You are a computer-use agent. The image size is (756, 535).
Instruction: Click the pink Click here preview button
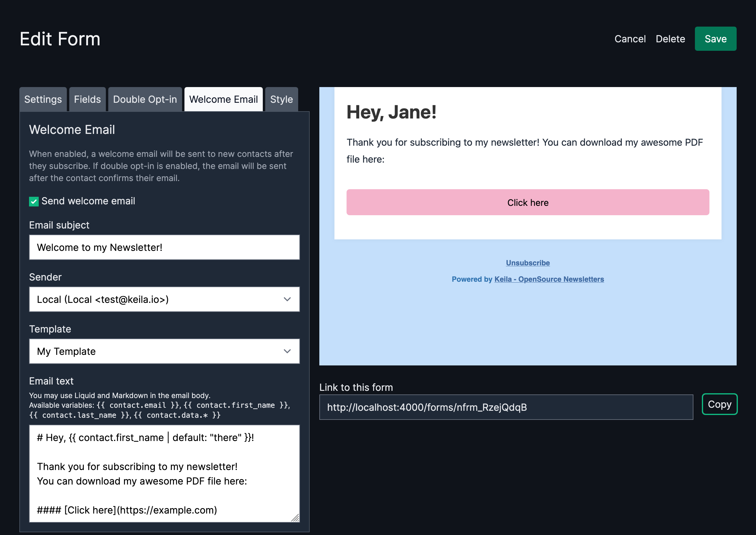pyautogui.click(x=528, y=202)
